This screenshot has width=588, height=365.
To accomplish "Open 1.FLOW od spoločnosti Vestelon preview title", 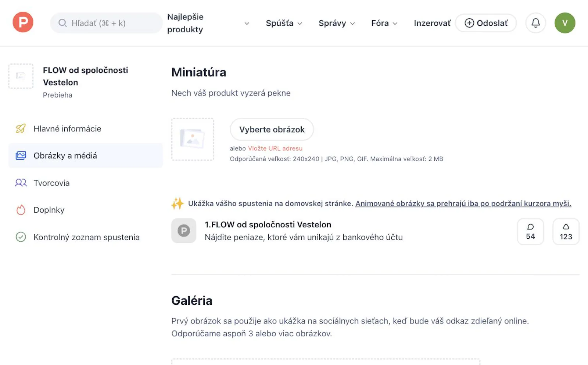I will (x=268, y=224).
